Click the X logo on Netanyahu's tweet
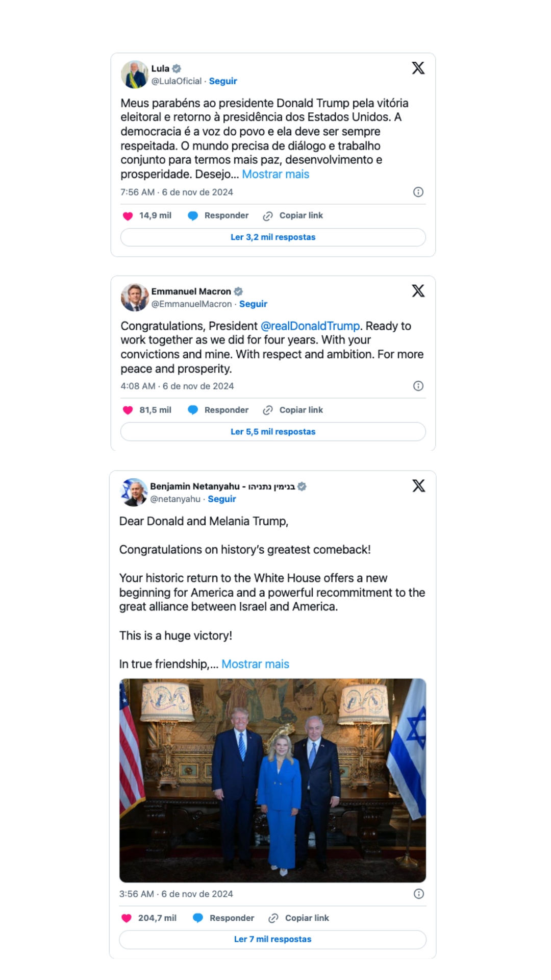 [x=418, y=486]
